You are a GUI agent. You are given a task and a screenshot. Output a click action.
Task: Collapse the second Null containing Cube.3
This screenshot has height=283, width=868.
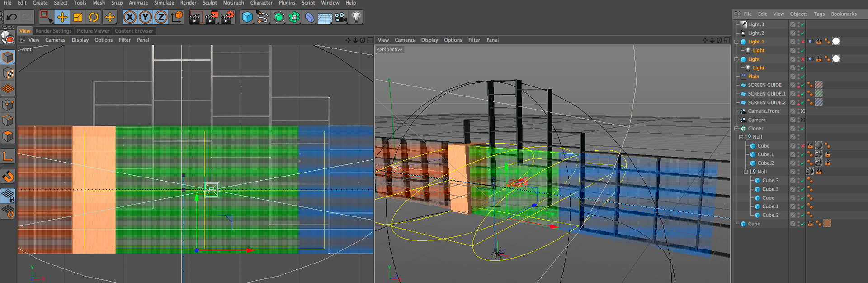(x=746, y=172)
